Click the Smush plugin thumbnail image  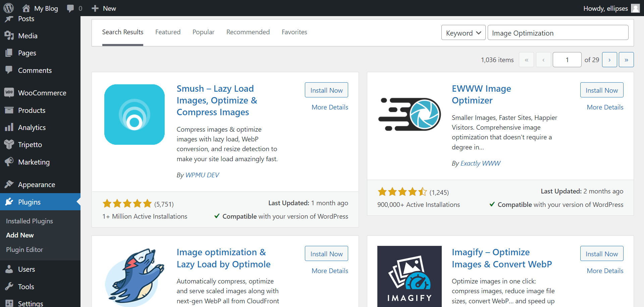[x=135, y=115]
